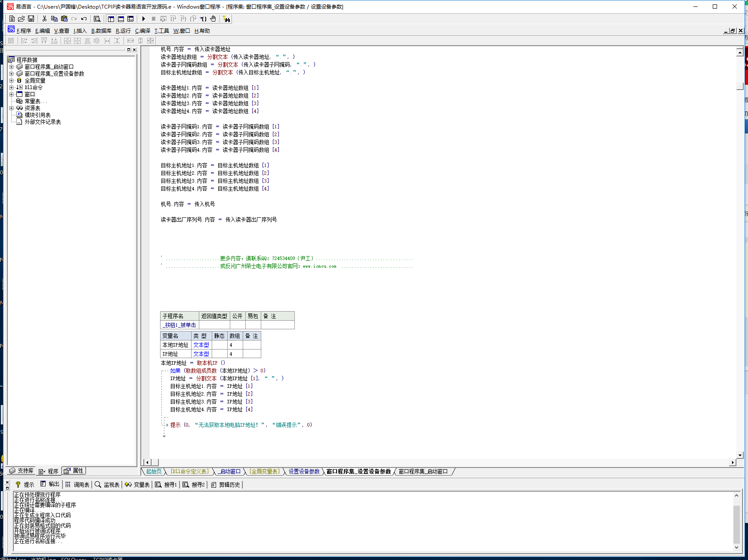Expand 资源表 tree node
This screenshot has height=560, width=748.
[12, 108]
